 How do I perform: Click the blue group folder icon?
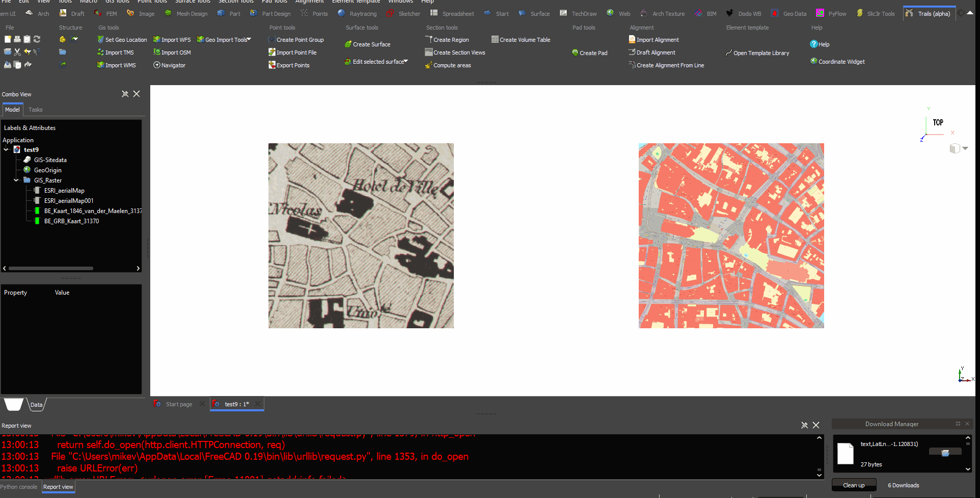[x=62, y=52]
